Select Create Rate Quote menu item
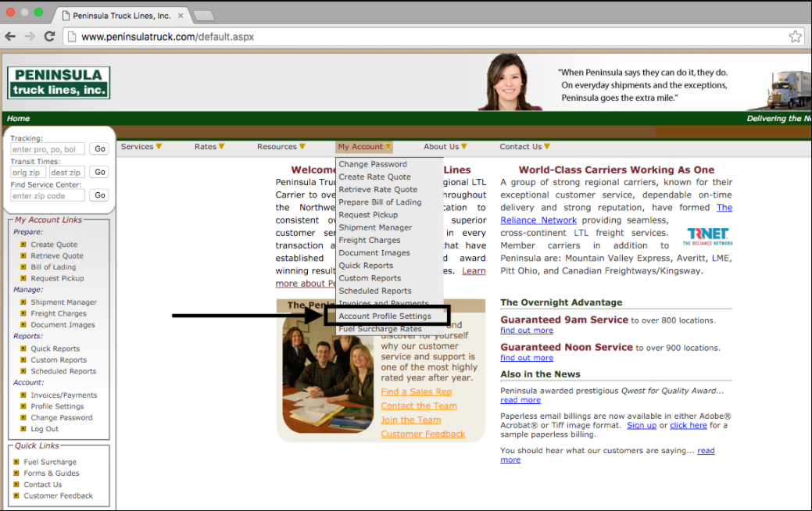Screen dimensions: 812x511 point(375,177)
